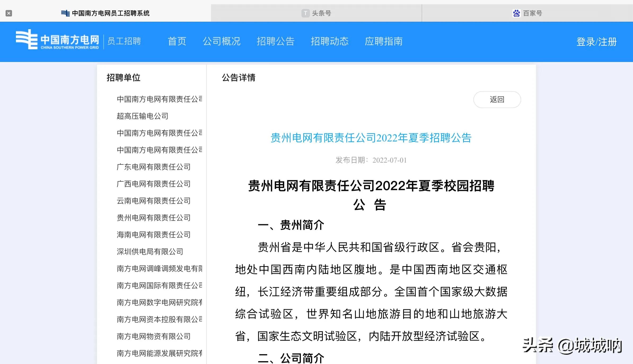
Task: Select 云南电网有限责任公司 in the sidebar
Action: [154, 201]
